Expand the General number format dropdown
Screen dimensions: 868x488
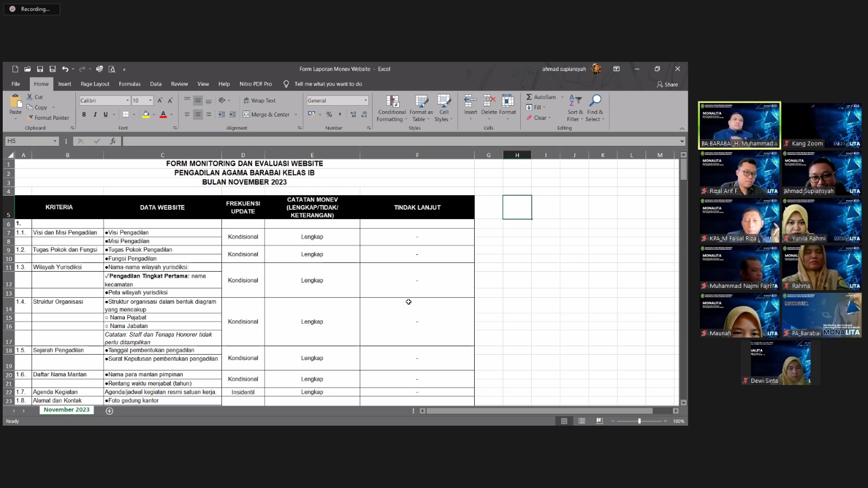coord(366,101)
